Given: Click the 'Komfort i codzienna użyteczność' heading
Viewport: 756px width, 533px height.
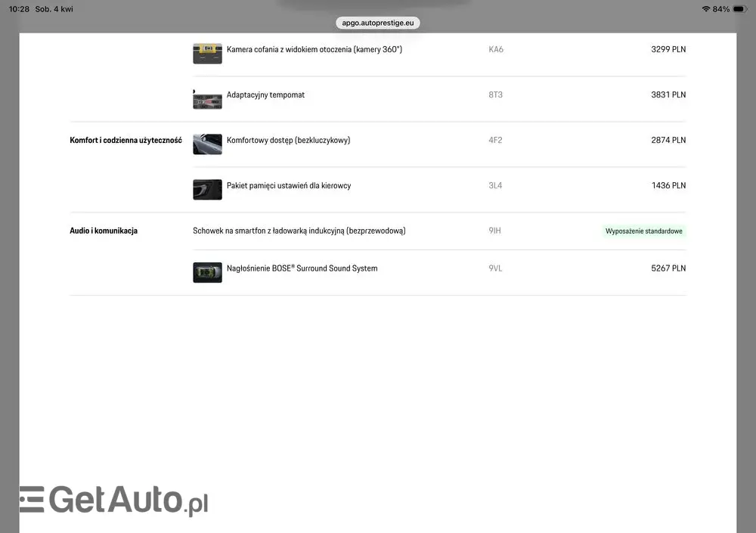Looking at the screenshot, I should coord(125,141).
